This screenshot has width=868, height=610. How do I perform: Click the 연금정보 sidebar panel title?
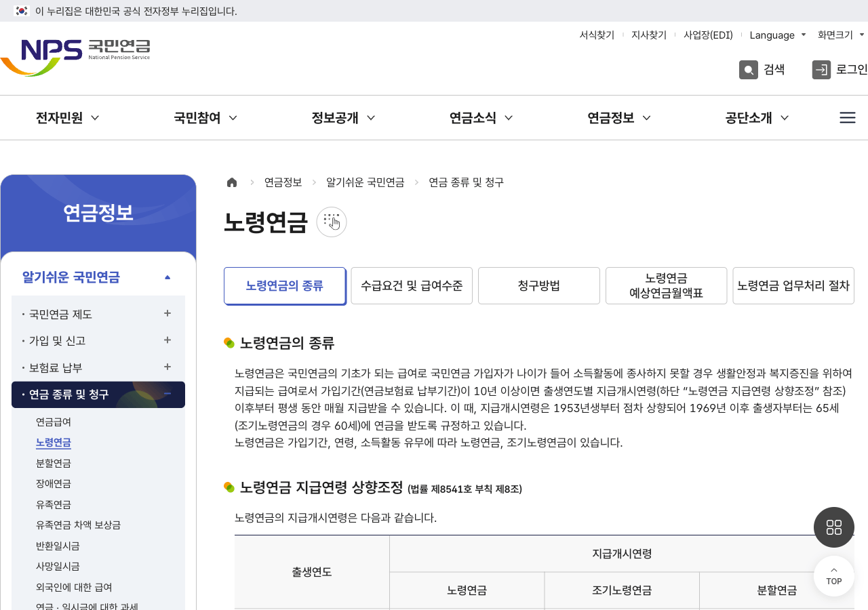click(x=98, y=213)
